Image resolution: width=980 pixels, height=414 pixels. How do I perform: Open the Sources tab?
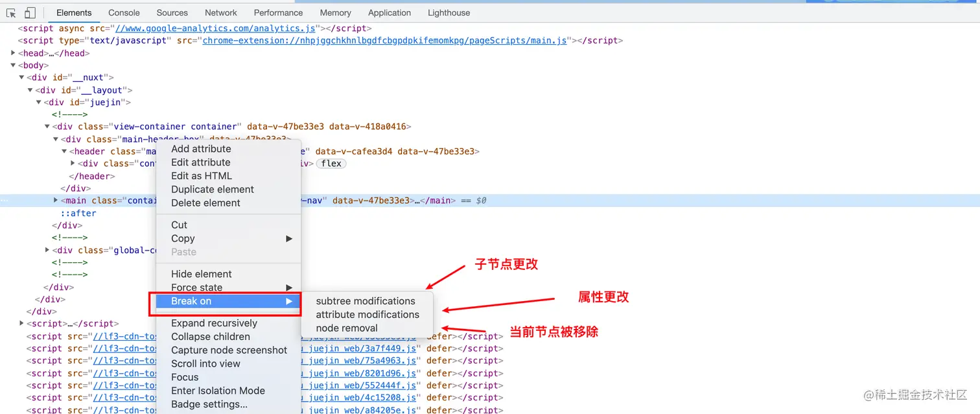click(172, 12)
